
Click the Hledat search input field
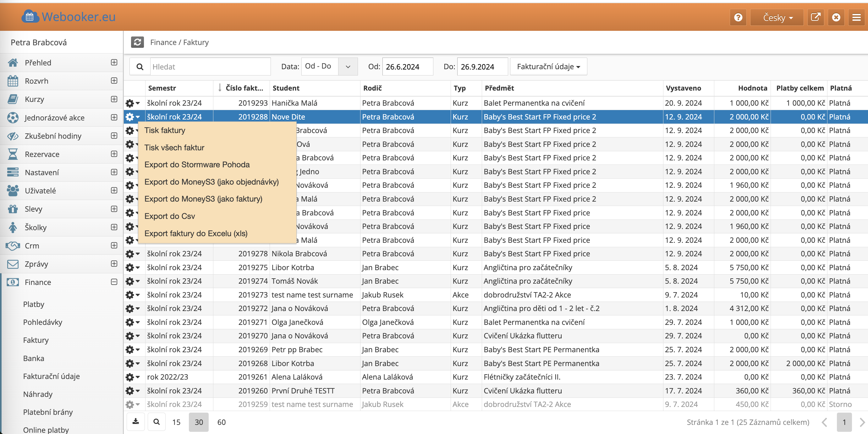click(x=210, y=66)
